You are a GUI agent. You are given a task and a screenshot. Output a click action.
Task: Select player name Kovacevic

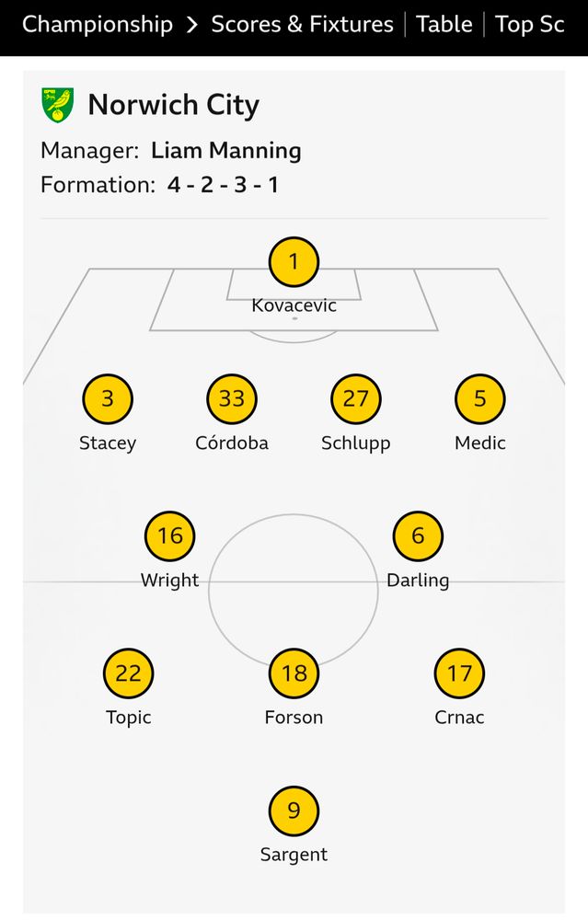(x=293, y=305)
